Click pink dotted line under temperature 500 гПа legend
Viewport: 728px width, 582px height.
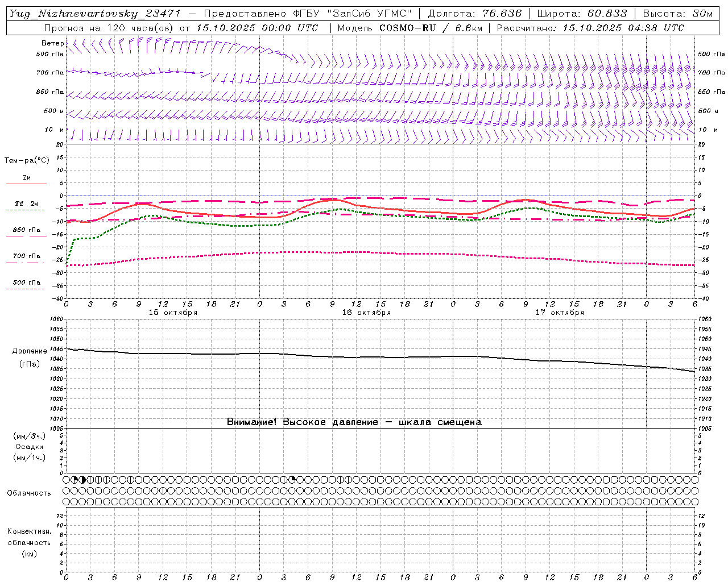(x=26, y=289)
